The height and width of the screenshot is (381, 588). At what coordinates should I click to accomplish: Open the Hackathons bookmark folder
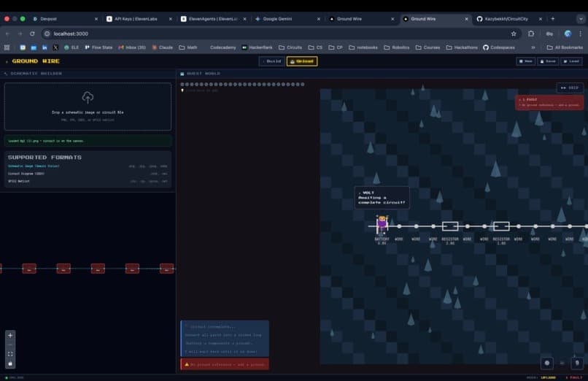pos(462,47)
